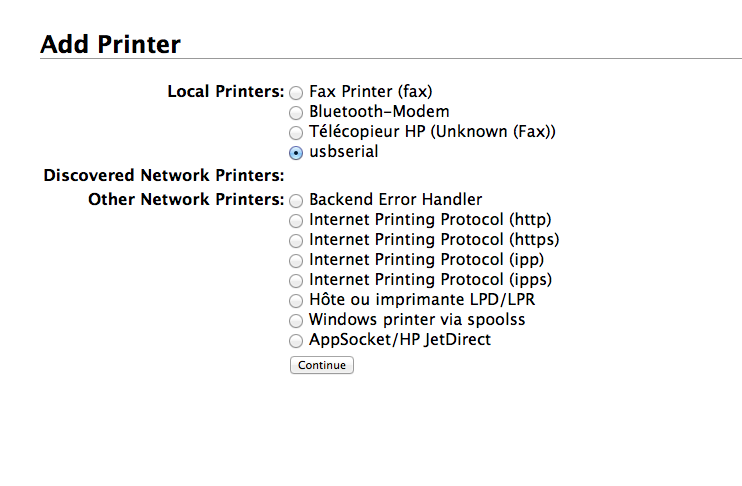
Task: Select the Backend Error Handler radio option
Action: 296,201
